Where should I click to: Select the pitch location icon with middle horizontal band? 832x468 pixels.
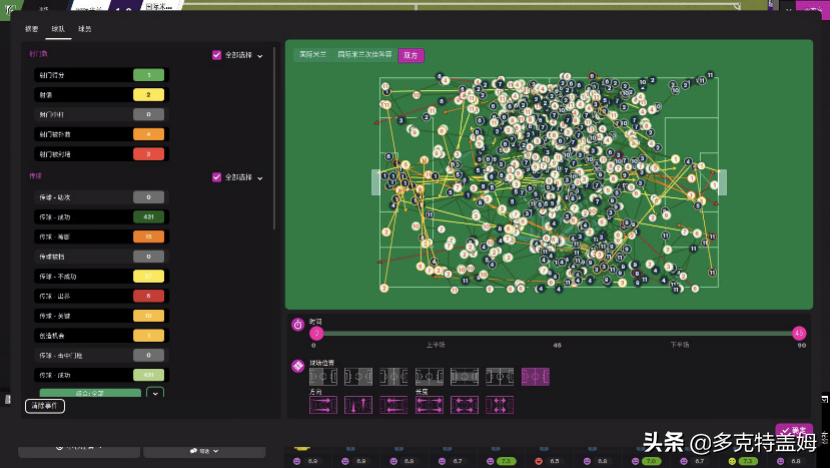point(464,377)
